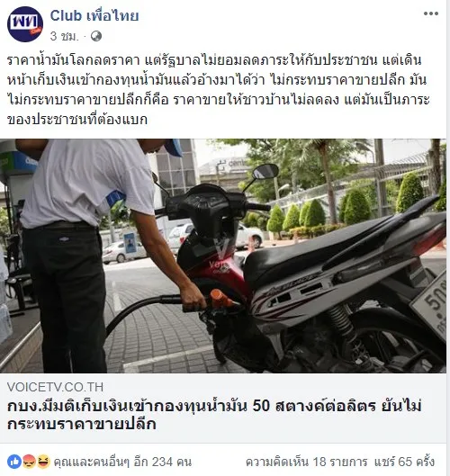Click the orange fuel nozzle in the photo
This screenshot has width=450, height=476.
pos(223,300)
